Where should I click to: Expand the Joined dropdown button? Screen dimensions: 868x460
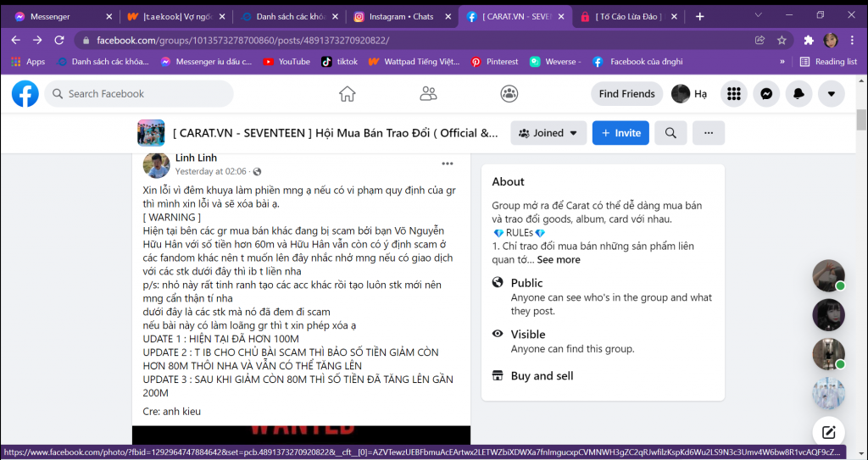click(x=548, y=133)
